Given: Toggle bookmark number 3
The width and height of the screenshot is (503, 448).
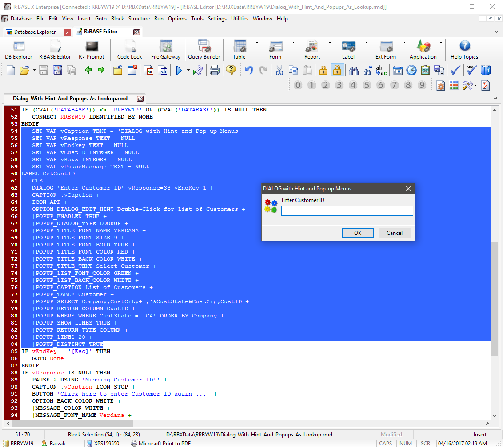Looking at the screenshot, I should [x=339, y=85].
